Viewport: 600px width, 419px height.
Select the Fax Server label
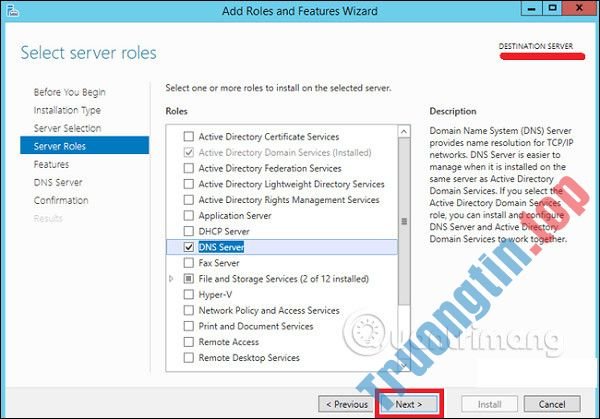tap(219, 263)
